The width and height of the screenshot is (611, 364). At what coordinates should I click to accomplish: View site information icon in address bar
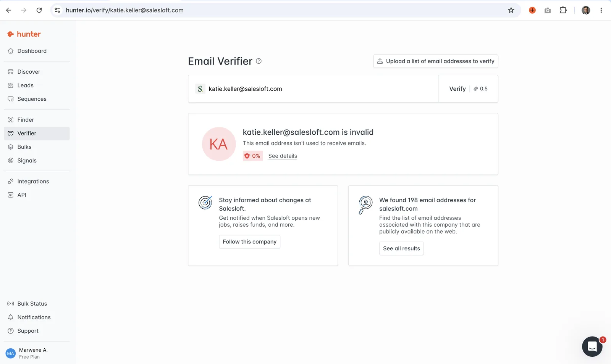[x=58, y=10]
